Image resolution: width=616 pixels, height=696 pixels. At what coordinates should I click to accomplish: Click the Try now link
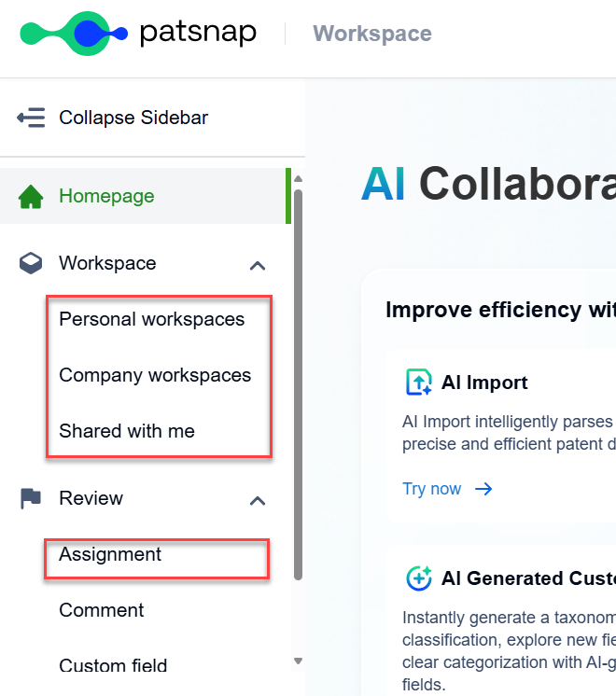pyautogui.click(x=432, y=489)
